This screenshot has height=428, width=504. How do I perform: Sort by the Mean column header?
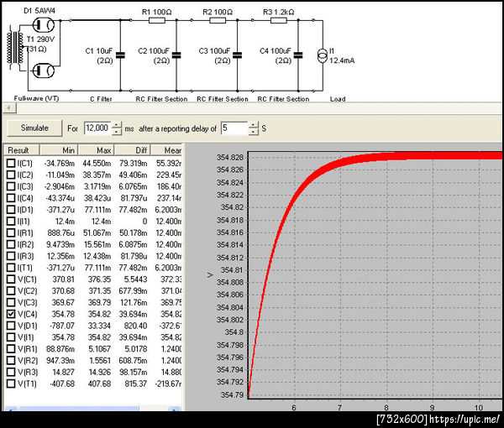[x=166, y=150]
